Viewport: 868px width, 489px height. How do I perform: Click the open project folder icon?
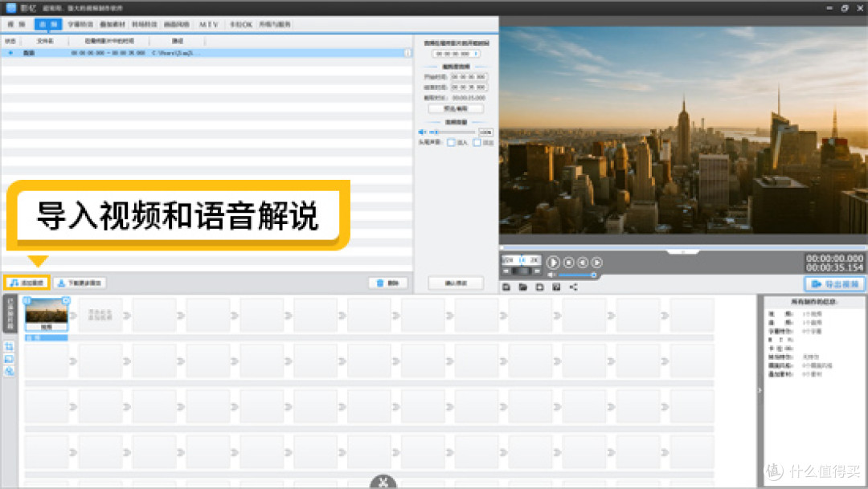coord(522,287)
